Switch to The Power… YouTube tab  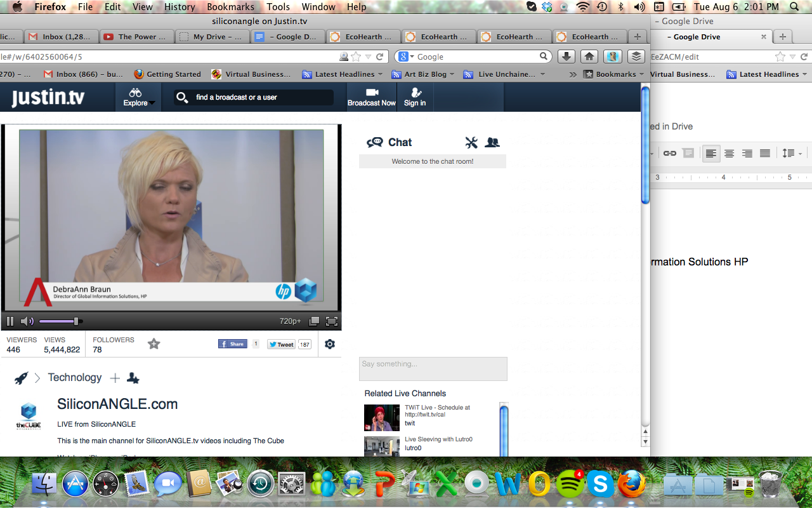point(136,37)
